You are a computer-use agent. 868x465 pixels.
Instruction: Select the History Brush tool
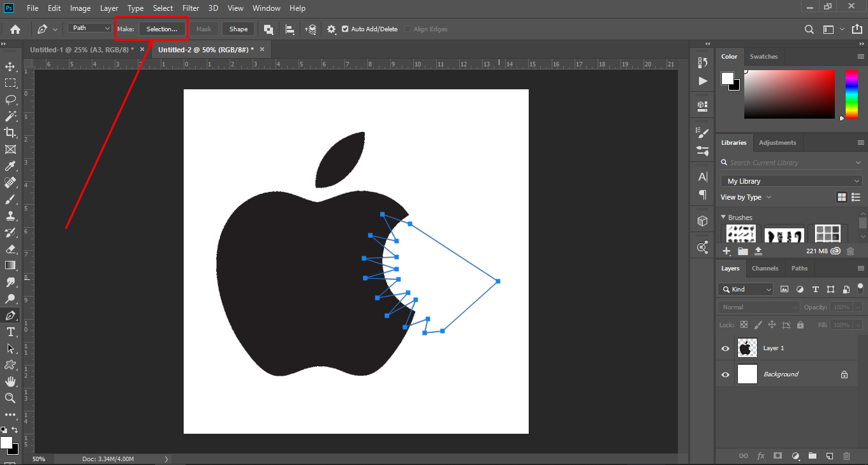10,232
